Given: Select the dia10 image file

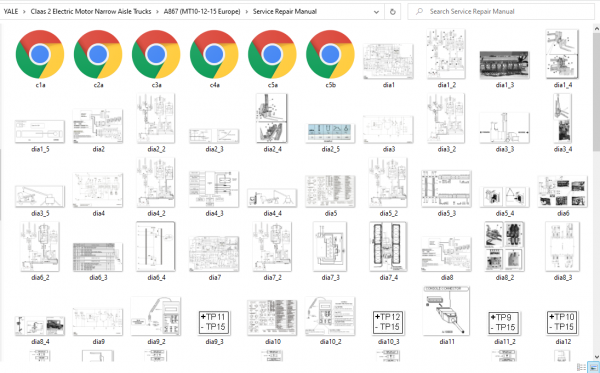Looking at the screenshot, I should pos(272,318).
